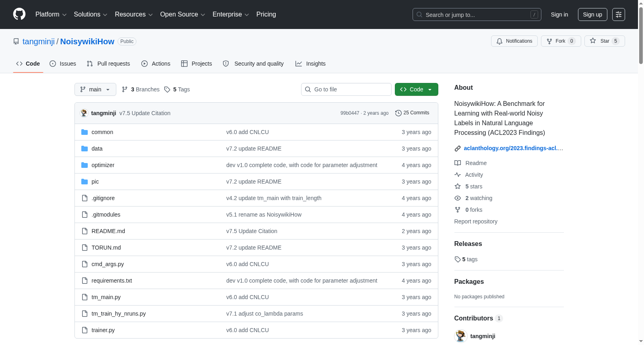This screenshot has height=345, width=644.
Task: Open the aclanthology.org paper link
Action: pos(513,148)
